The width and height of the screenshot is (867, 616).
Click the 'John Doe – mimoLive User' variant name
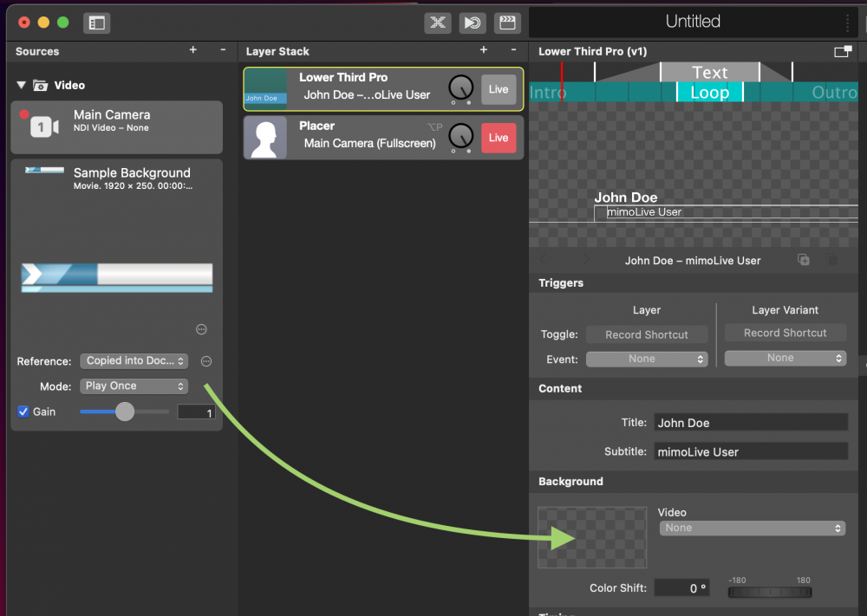point(692,261)
